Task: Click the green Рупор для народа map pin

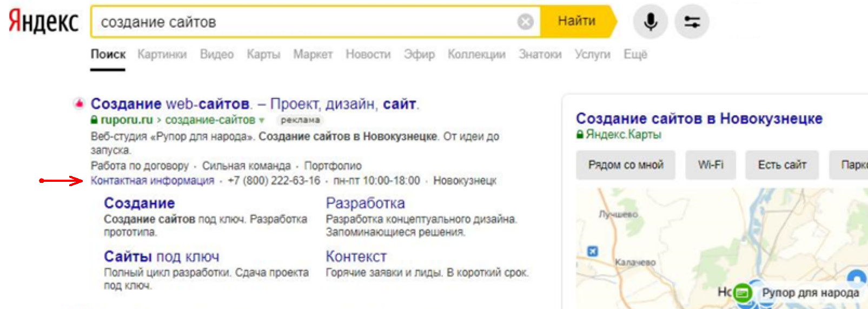Action: click(743, 293)
